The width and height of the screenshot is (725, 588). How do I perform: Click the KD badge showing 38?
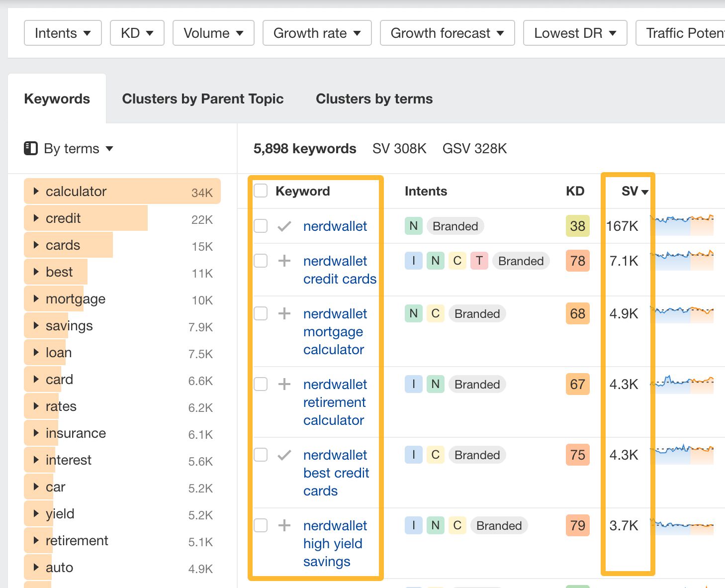pyautogui.click(x=577, y=226)
